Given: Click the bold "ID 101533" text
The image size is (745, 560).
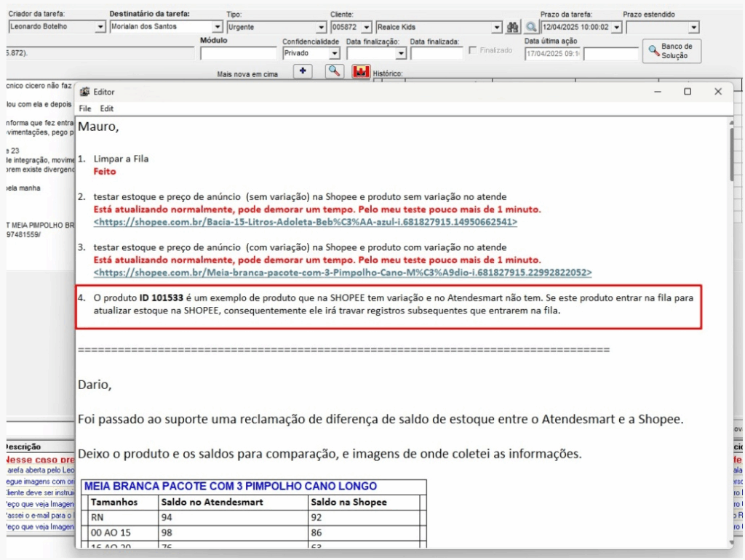Looking at the screenshot, I should click(161, 297).
